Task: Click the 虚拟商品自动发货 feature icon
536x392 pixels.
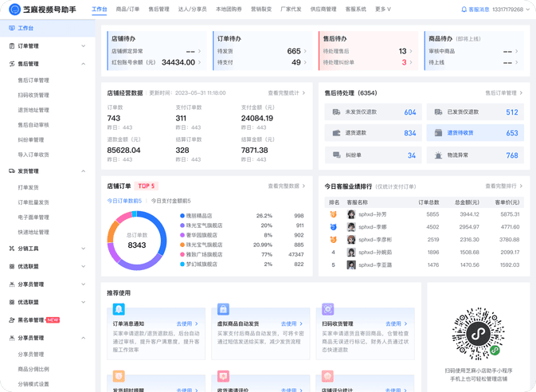Action: [223, 309]
